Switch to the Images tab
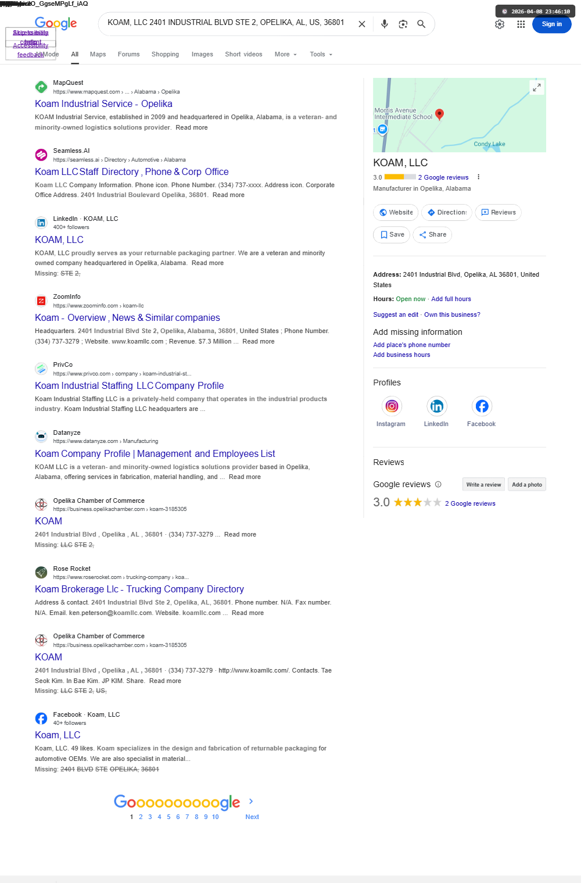 [x=202, y=54]
